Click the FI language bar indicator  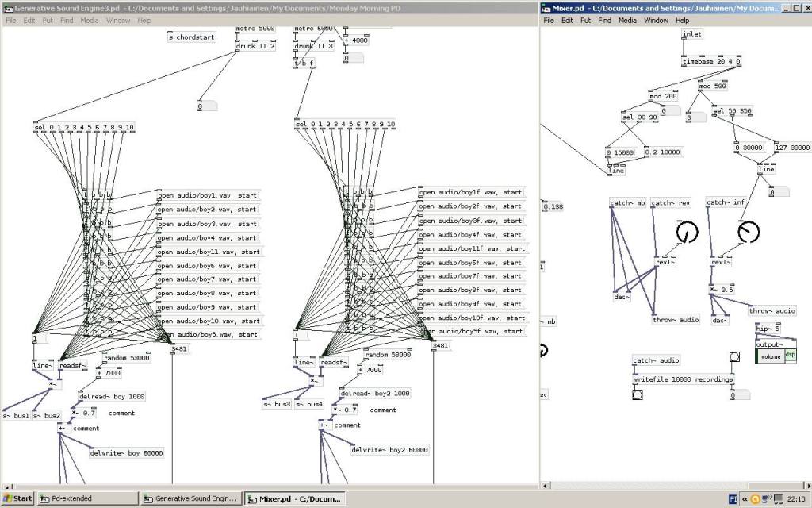(x=733, y=498)
